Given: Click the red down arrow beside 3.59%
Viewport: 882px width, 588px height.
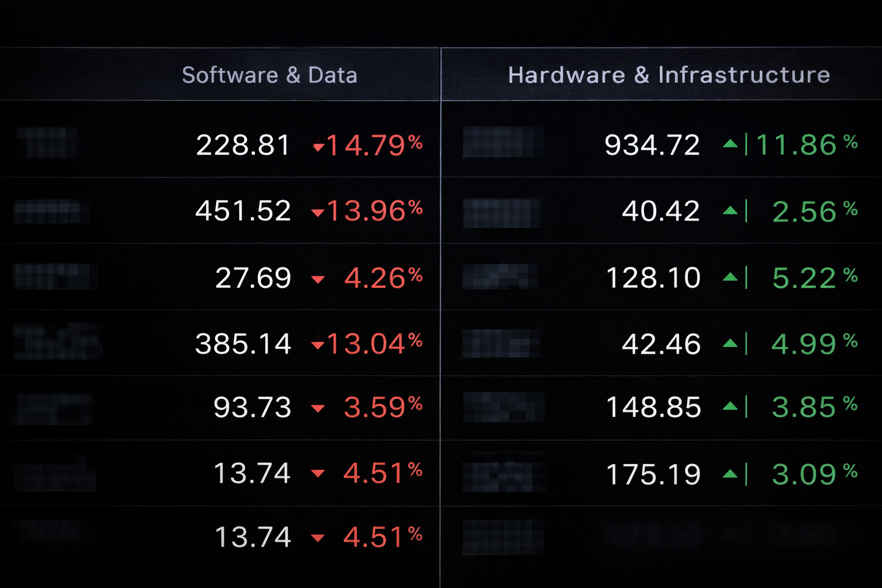Looking at the screenshot, I should (x=318, y=408).
